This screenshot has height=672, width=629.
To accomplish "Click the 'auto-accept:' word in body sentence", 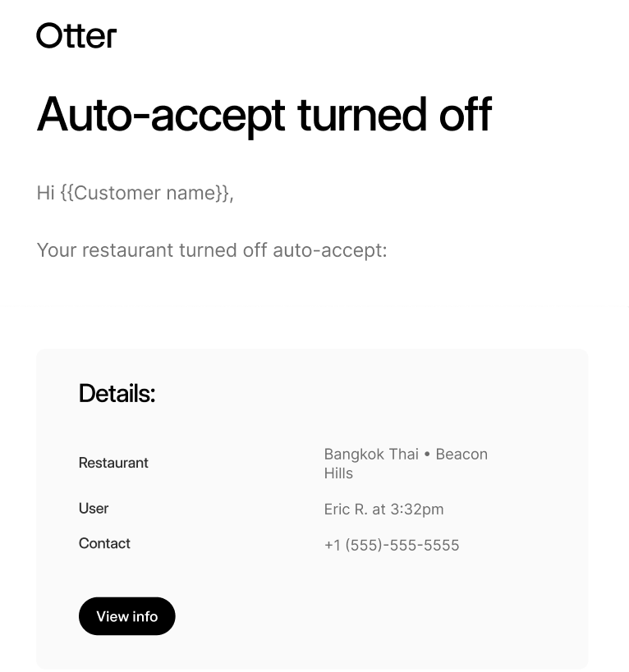I will tap(330, 250).
